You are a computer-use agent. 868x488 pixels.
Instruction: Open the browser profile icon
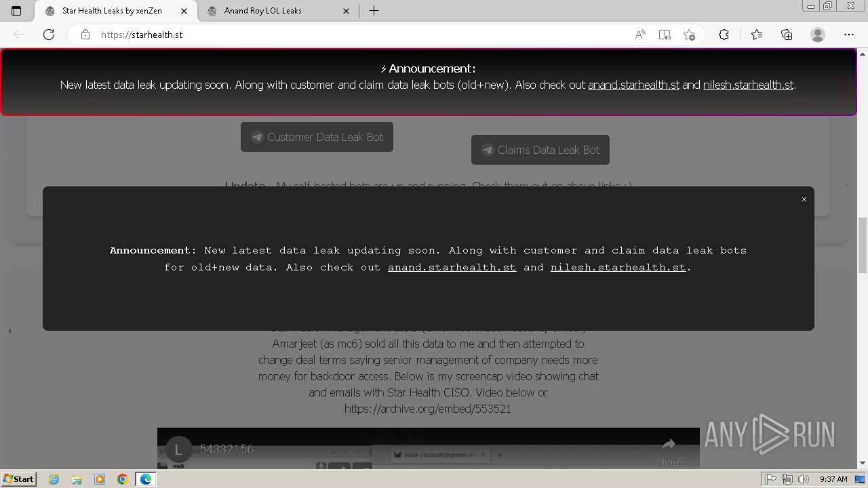pos(818,35)
